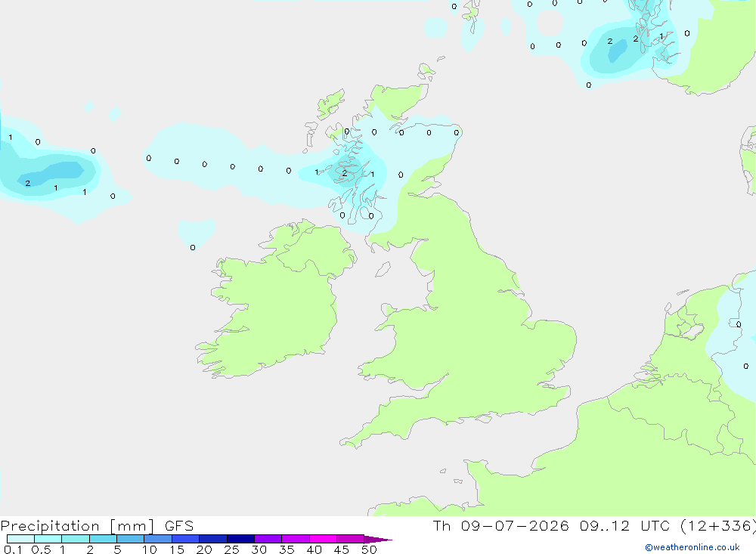Click the '15' legend scale label
Image resolution: width=756 pixels, height=554 pixels.
coord(177,549)
